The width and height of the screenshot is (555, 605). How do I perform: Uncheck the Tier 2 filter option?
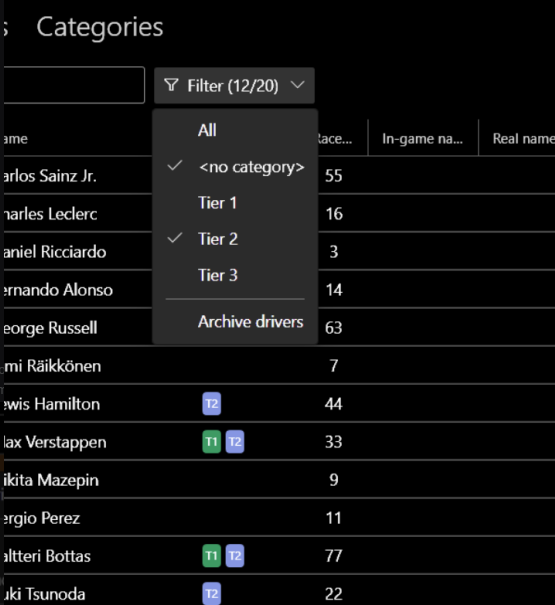(235, 239)
